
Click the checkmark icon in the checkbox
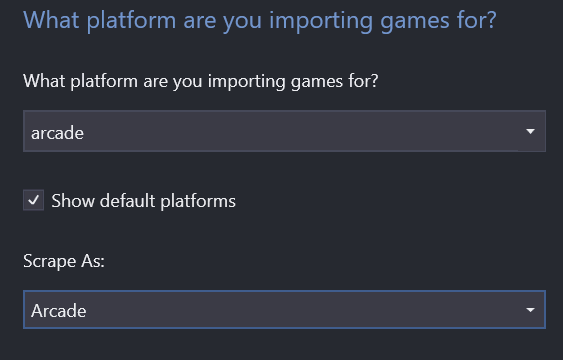pyautogui.click(x=33, y=200)
